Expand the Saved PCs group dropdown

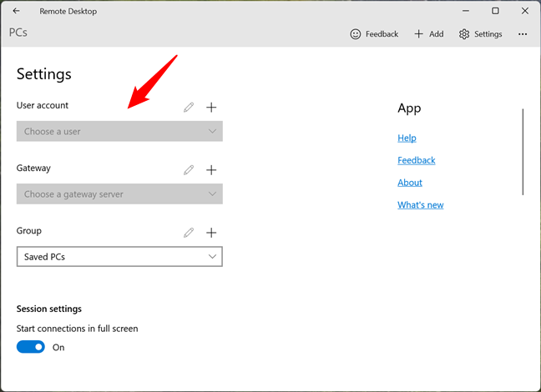tap(119, 257)
